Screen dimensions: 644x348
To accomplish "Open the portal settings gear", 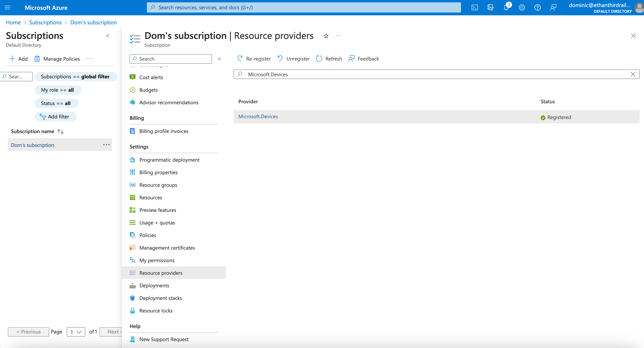I will coord(522,7).
